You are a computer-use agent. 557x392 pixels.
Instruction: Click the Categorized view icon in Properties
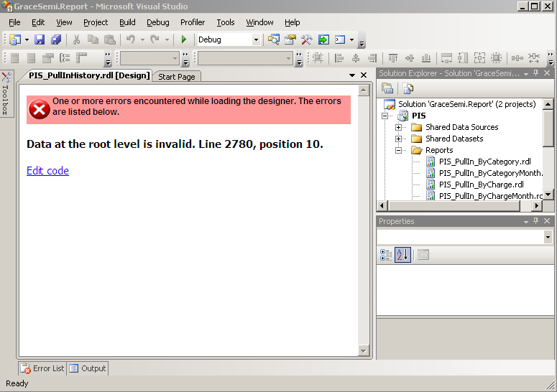[386, 255]
